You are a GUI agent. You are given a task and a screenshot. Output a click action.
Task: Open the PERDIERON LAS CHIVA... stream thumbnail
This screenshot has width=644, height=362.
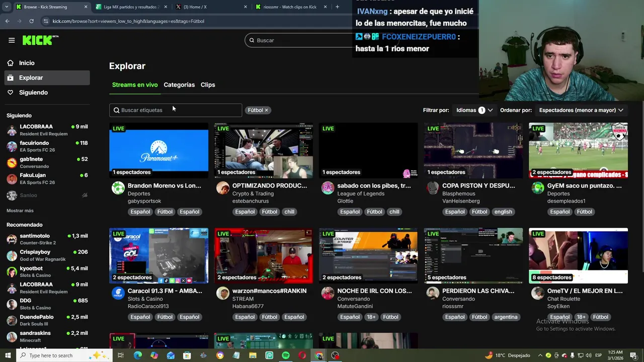(x=473, y=256)
